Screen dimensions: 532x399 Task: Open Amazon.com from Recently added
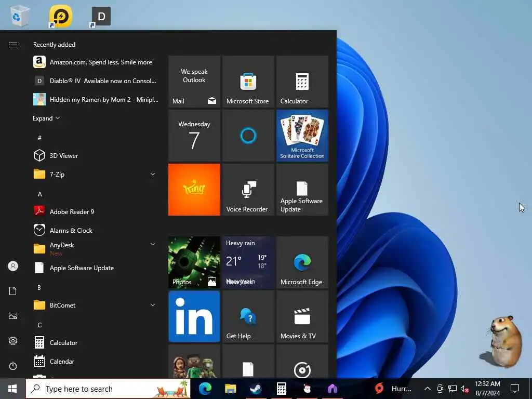95,62
